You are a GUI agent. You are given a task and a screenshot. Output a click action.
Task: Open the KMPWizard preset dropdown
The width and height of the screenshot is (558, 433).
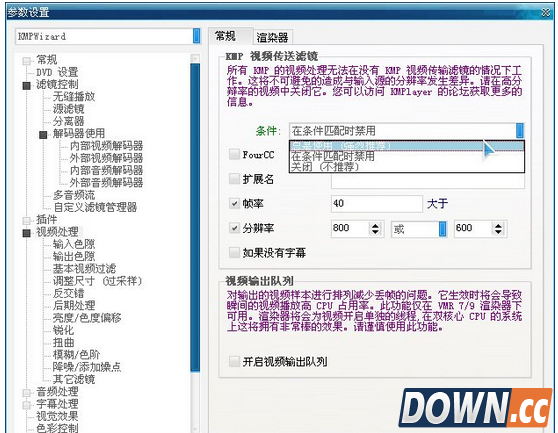[x=196, y=36]
